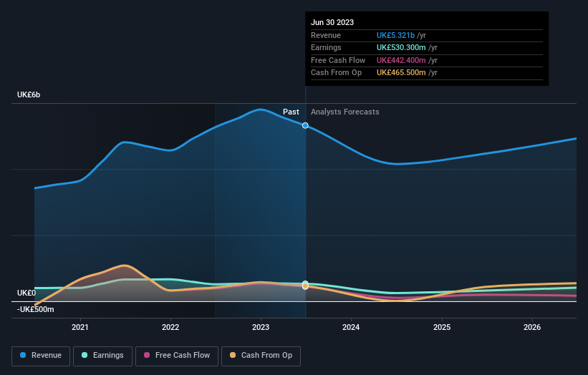Click the Earnings row label in tooltip
This screenshot has height=375, width=588.
click(327, 47)
